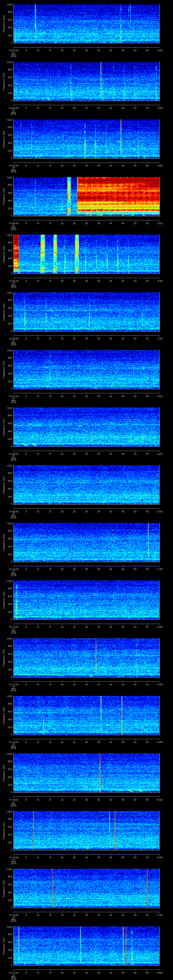Click the 14:01:00 start time label
Viewport: 173px width, 980px height.
(x=13, y=50)
